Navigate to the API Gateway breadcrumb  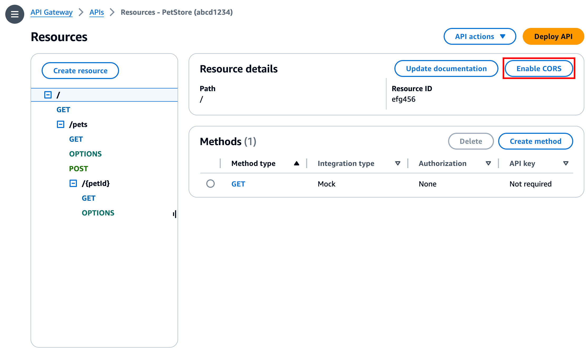(x=51, y=12)
